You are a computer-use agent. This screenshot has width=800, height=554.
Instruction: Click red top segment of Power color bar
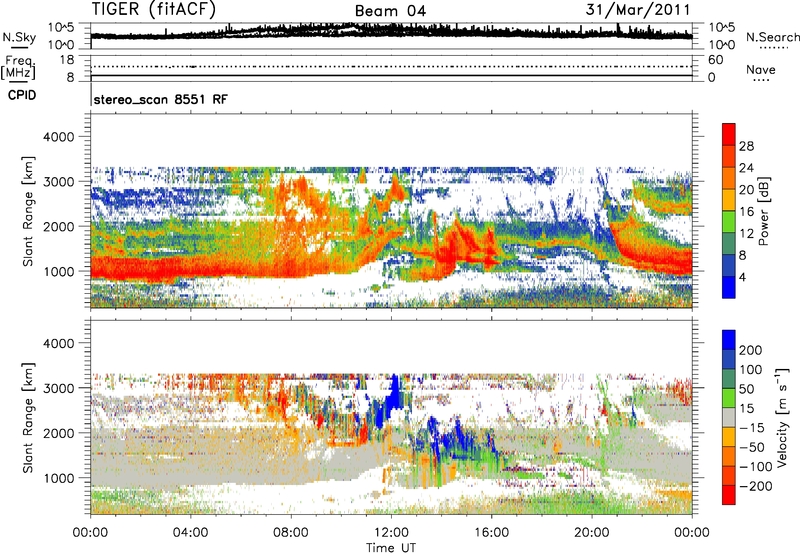[x=729, y=134]
